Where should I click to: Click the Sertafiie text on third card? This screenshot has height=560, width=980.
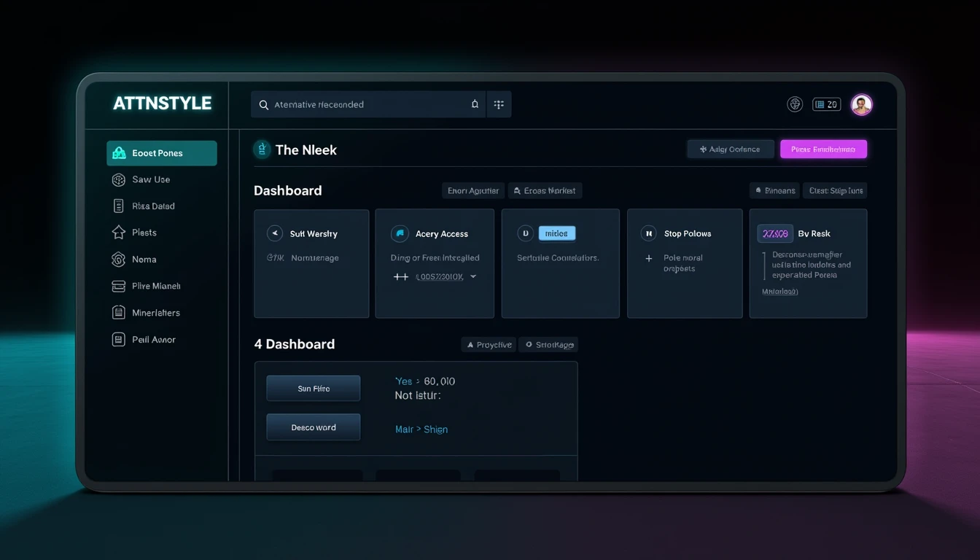pyautogui.click(x=558, y=258)
